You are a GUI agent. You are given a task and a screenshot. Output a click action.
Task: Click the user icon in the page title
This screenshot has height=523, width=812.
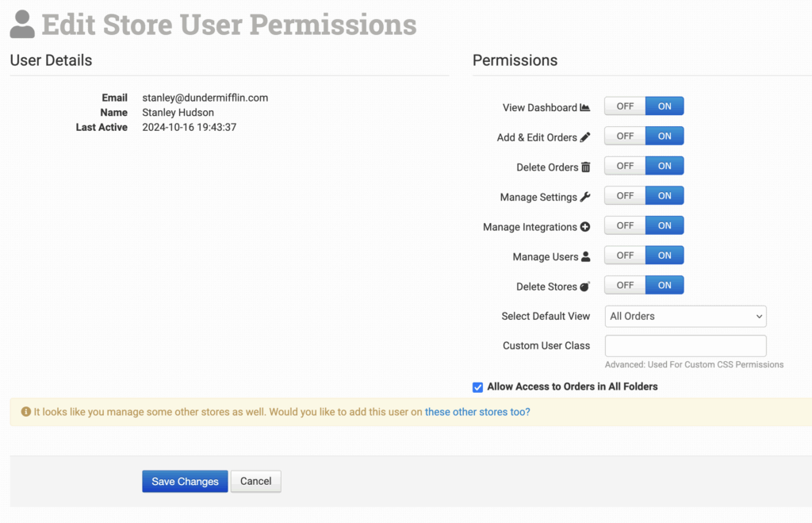coord(22,25)
